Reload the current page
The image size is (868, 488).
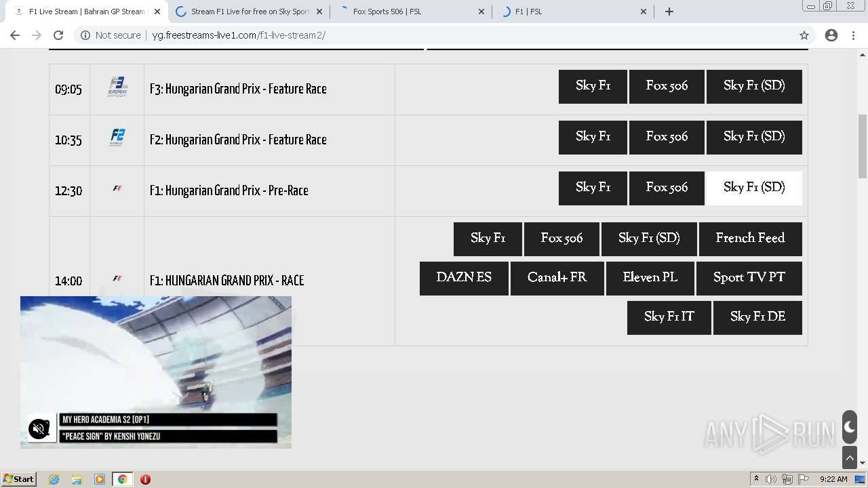click(x=58, y=35)
